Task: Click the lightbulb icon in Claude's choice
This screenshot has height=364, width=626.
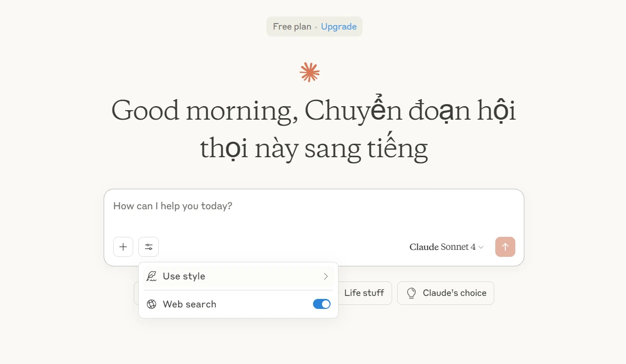Action: click(x=411, y=293)
